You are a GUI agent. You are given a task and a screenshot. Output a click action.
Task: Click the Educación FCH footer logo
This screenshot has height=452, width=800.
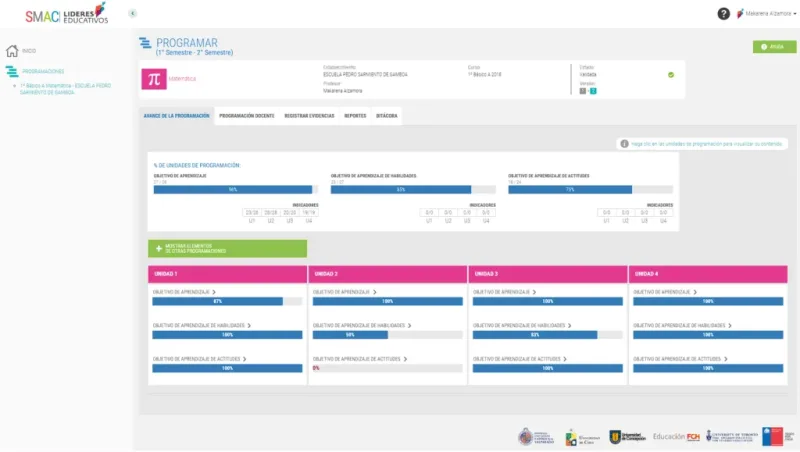pyautogui.click(x=677, y=437)
